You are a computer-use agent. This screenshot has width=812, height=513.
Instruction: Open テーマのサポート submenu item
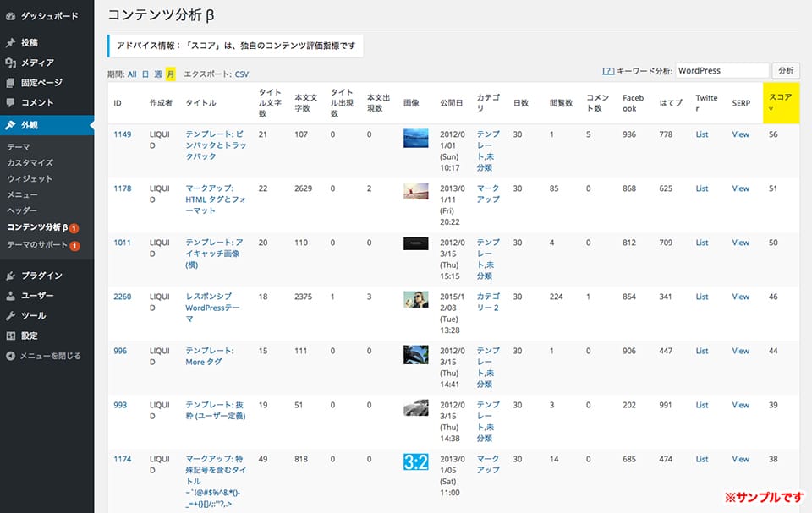click(x=37, y=244)
